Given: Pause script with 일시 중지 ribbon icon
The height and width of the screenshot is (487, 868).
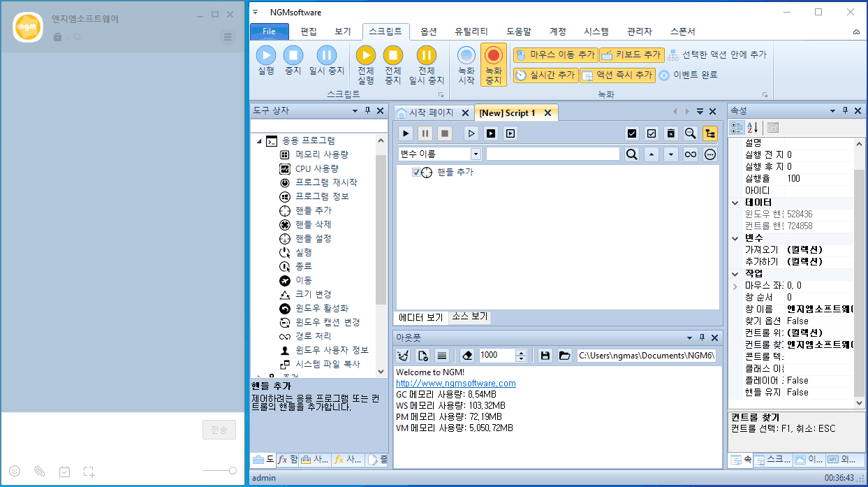Looking at the screenshot, I should click(x=327, y=60).
